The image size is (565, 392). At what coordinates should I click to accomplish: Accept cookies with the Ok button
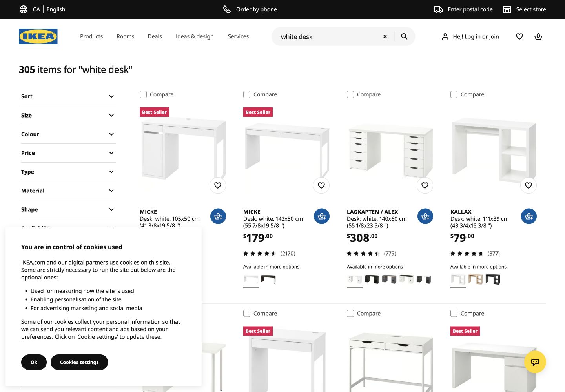[x=34, y=362]
